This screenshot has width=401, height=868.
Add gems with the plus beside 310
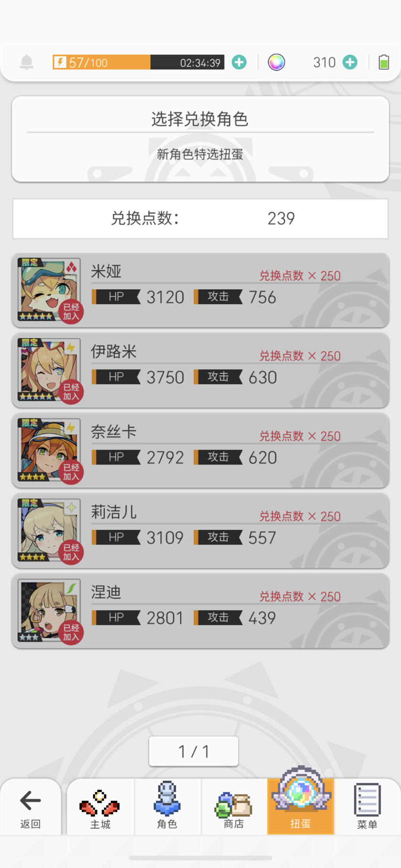tap(350, 62)
